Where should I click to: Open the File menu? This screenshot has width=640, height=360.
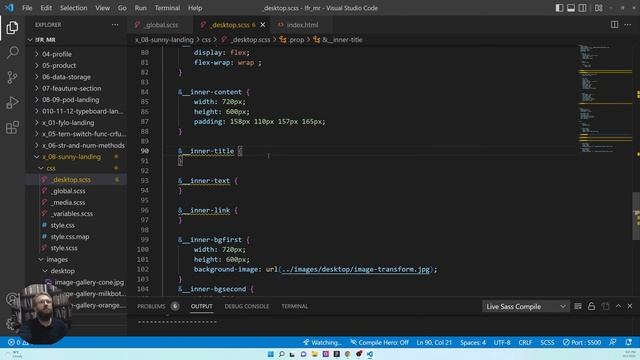(x=27, y=8)
